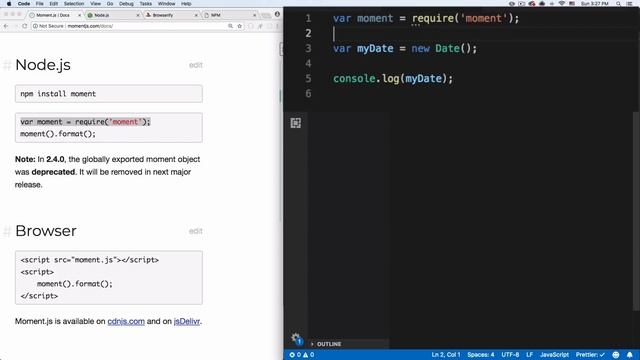This screenshot has width=640, height=360.
Task: Click the anchor hash beside Browser heading
Action: click(7, 231)
